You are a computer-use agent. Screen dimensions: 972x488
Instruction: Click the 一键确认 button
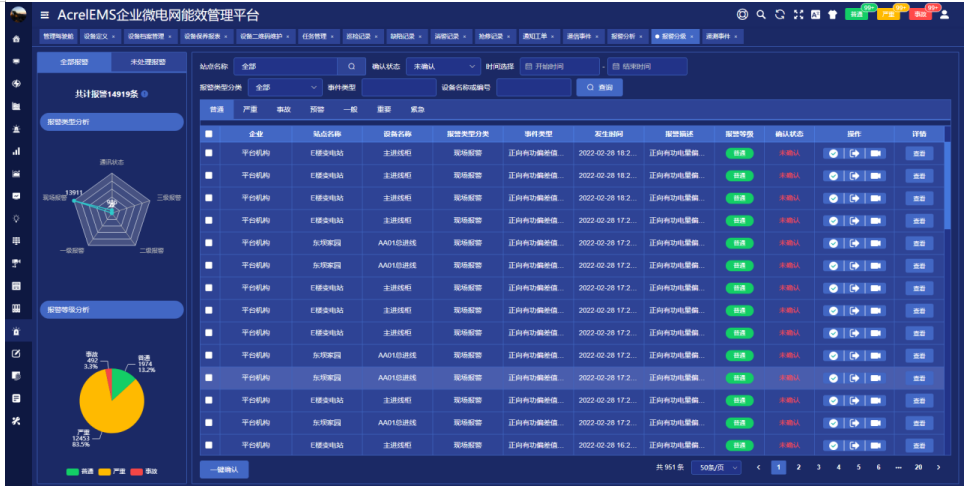coord(224,469)
